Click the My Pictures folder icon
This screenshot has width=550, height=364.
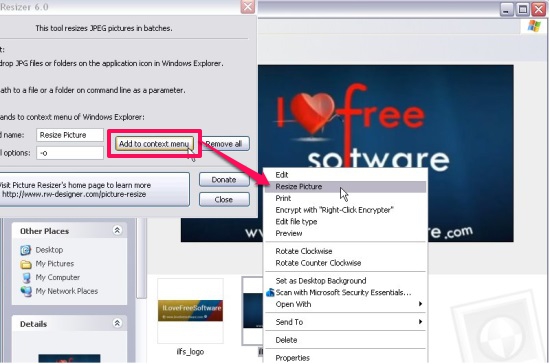point(26,264)
